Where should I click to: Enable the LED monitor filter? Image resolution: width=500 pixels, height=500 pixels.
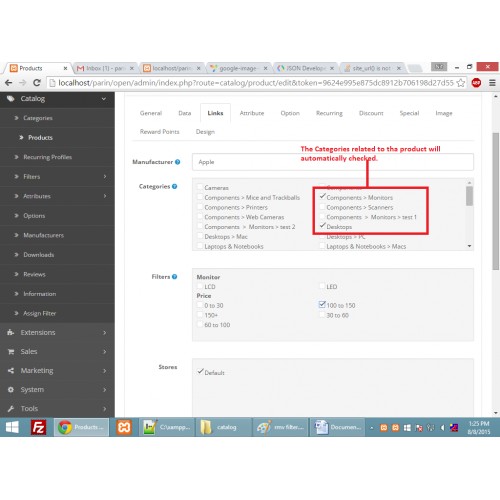pyautogui.click(x=322, y=286)
